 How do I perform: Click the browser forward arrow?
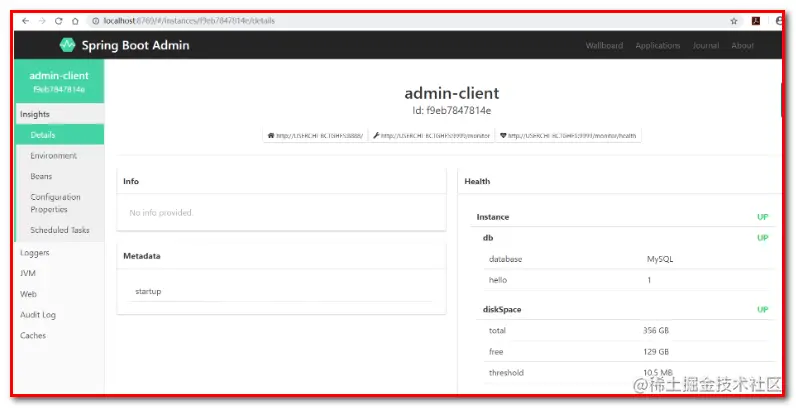click(42, 21)
